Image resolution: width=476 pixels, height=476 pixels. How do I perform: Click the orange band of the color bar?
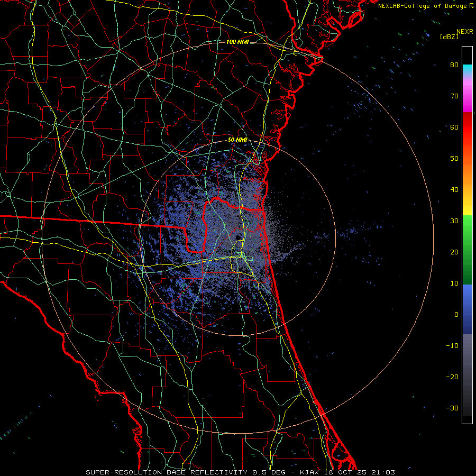pyautogui.click(x=467, y=173)
